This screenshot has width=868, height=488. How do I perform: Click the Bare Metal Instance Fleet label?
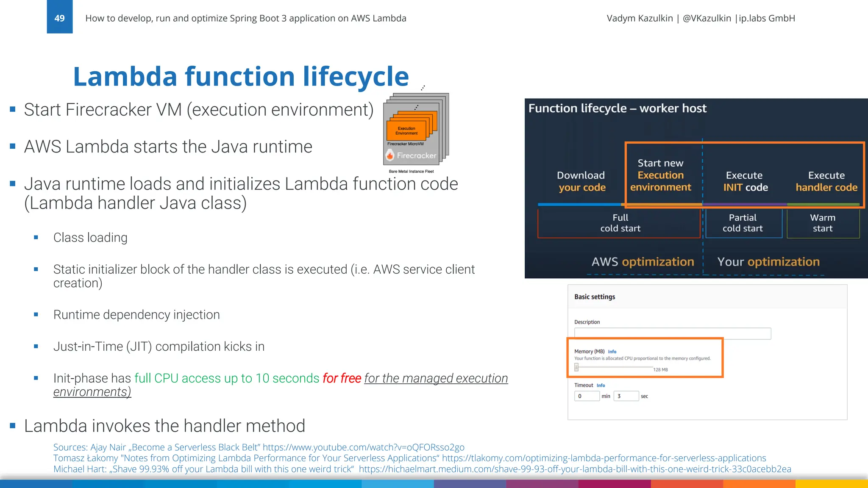tap(411, 172)
